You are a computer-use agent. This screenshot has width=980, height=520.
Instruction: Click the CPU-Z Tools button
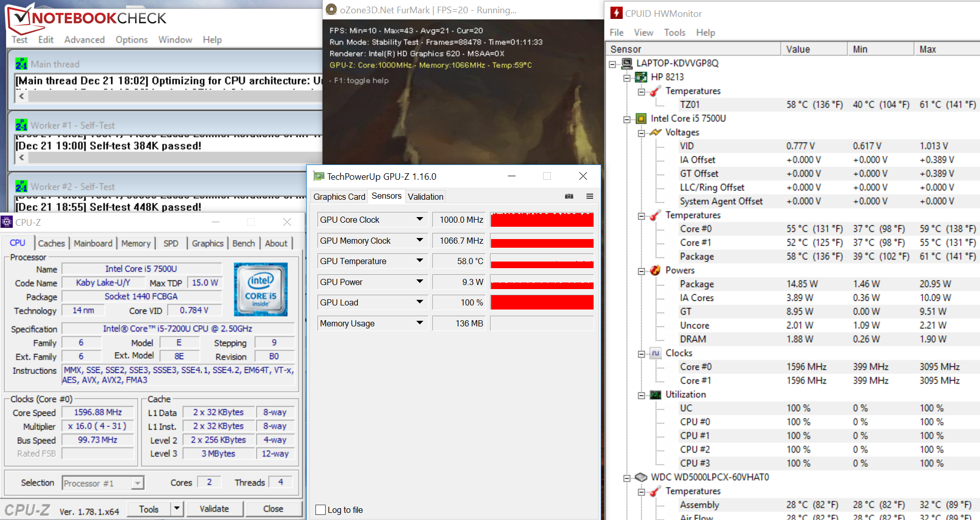tap(149, 509)
